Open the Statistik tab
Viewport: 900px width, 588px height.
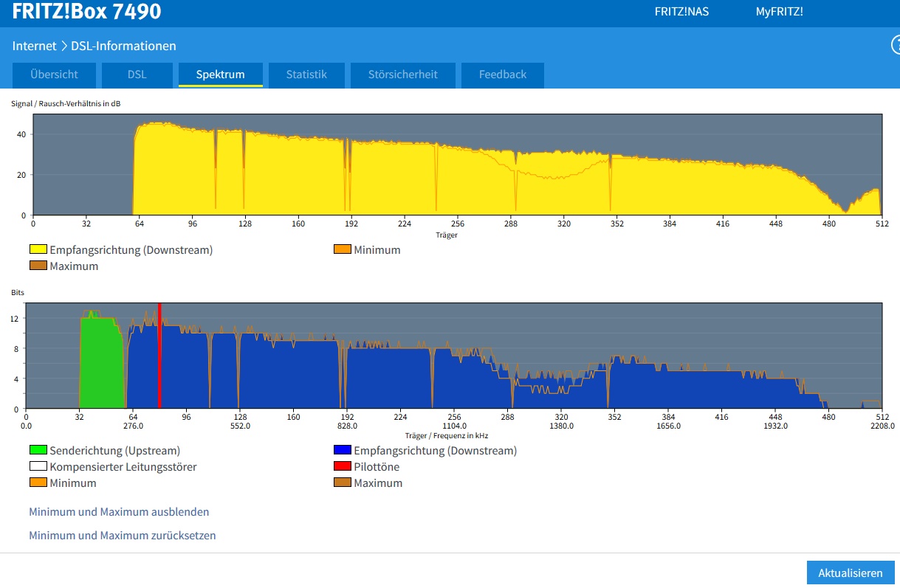click(x=306, y=75)
